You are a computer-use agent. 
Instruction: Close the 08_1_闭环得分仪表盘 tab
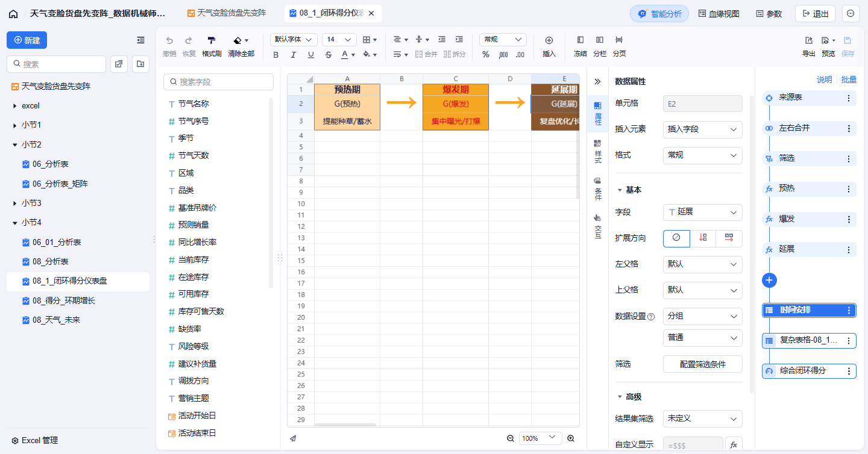[x=371, y=13]
